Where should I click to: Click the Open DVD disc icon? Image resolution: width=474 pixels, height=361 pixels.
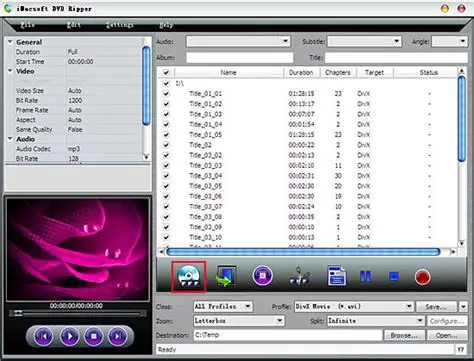[x=189, y=277]
